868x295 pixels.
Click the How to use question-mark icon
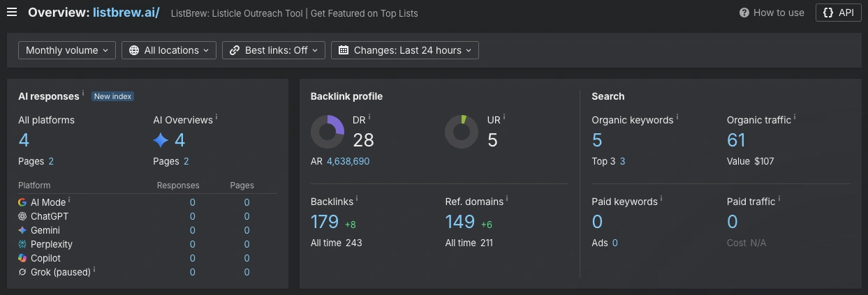tap(744, 13)
